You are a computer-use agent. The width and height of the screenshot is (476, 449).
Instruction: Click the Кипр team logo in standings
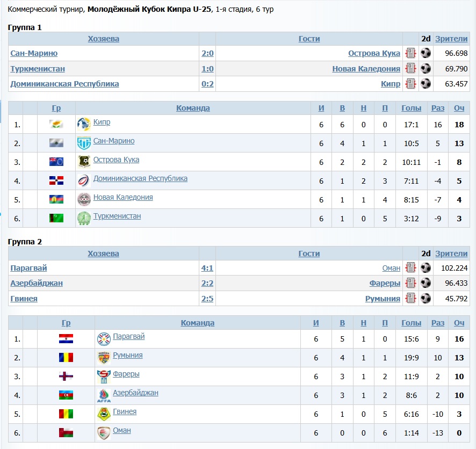(x=83, y=124)
